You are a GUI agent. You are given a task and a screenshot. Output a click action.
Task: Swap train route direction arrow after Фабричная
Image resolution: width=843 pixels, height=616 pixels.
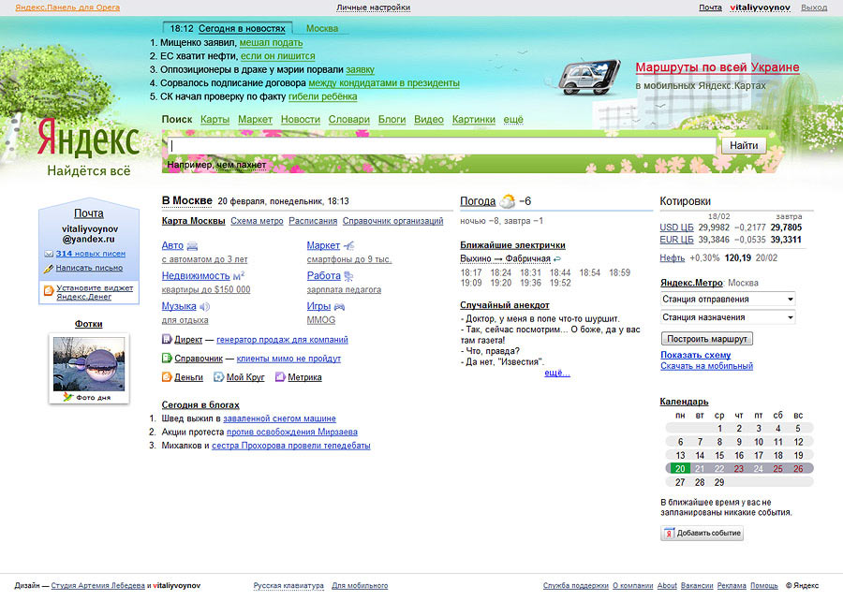557,258
